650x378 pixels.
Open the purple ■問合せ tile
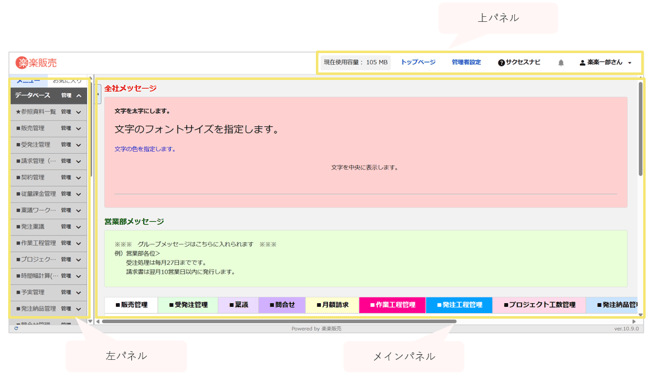point(282,305)
